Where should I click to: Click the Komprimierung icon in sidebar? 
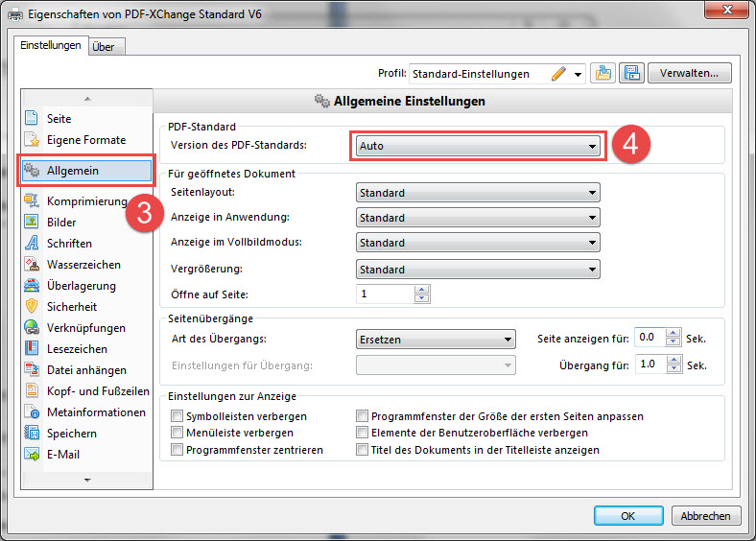pyautogui.click(x=32, y=200)
